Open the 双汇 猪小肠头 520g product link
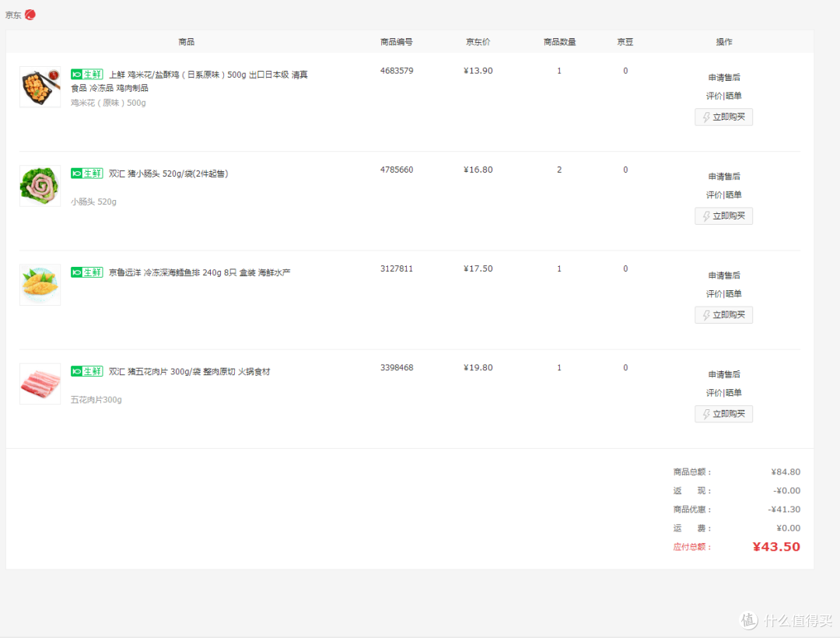This screenshot has width=840, height=638. (x=169, y=174)
